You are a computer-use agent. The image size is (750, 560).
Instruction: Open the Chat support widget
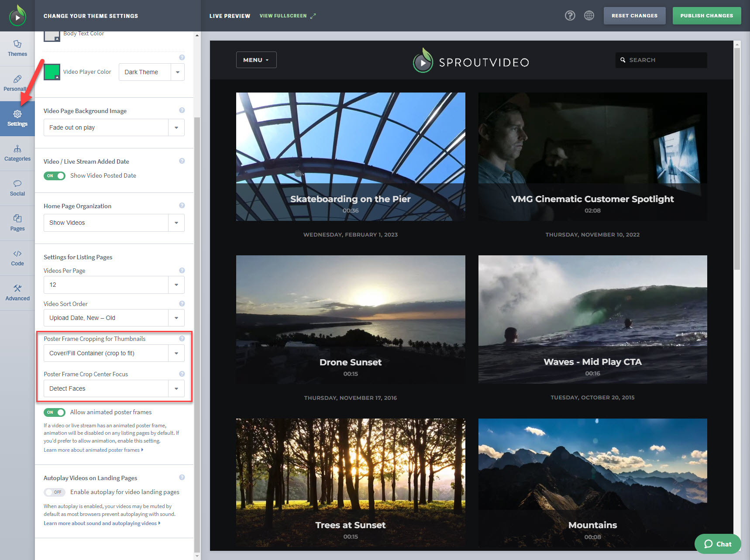click(718, 544)
